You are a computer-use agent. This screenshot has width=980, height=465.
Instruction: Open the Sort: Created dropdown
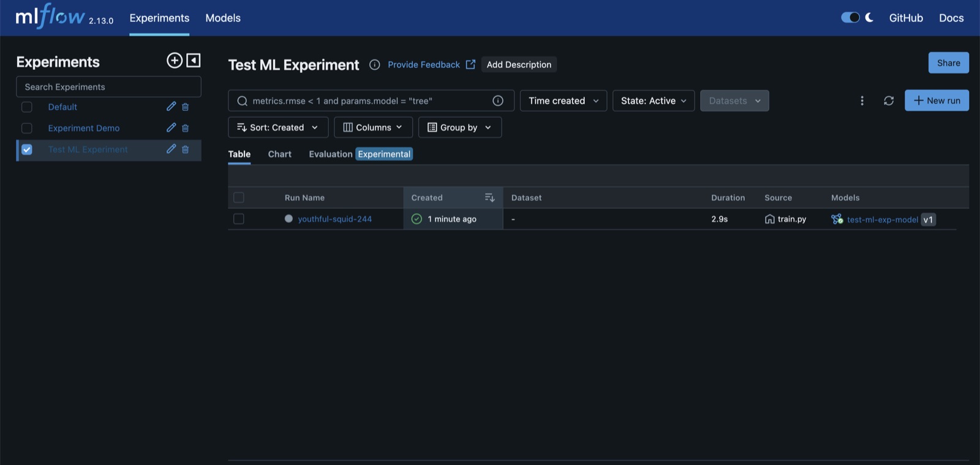(x=278, y=127)
